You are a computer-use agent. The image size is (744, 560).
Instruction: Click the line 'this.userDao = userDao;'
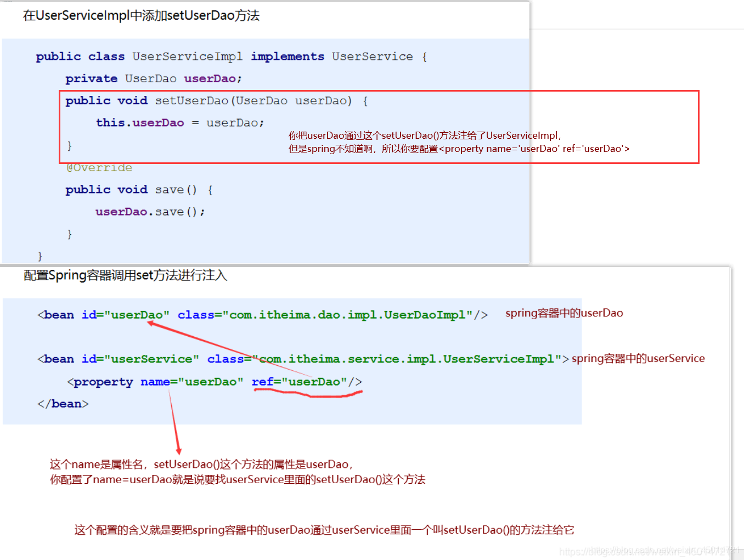pos(180,123)
